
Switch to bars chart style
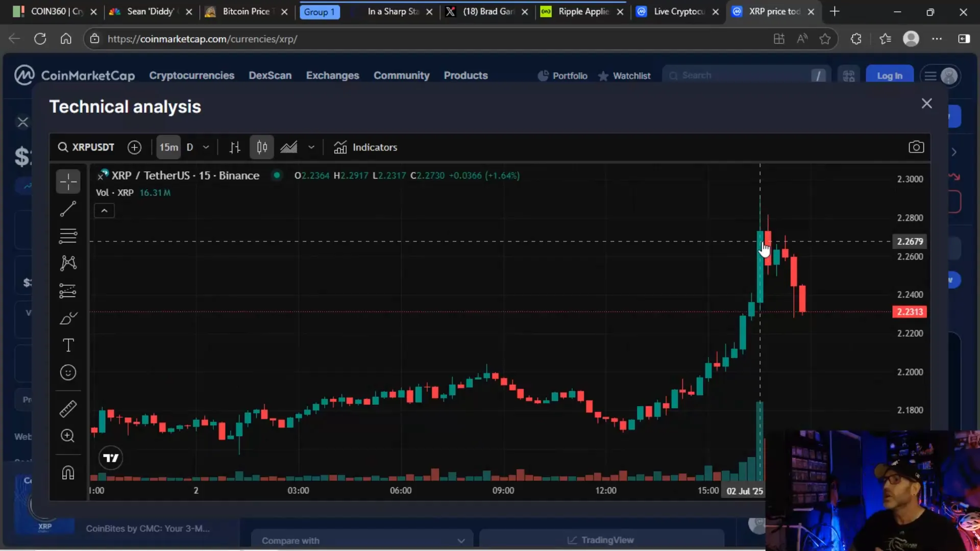[x=235, y=147]
